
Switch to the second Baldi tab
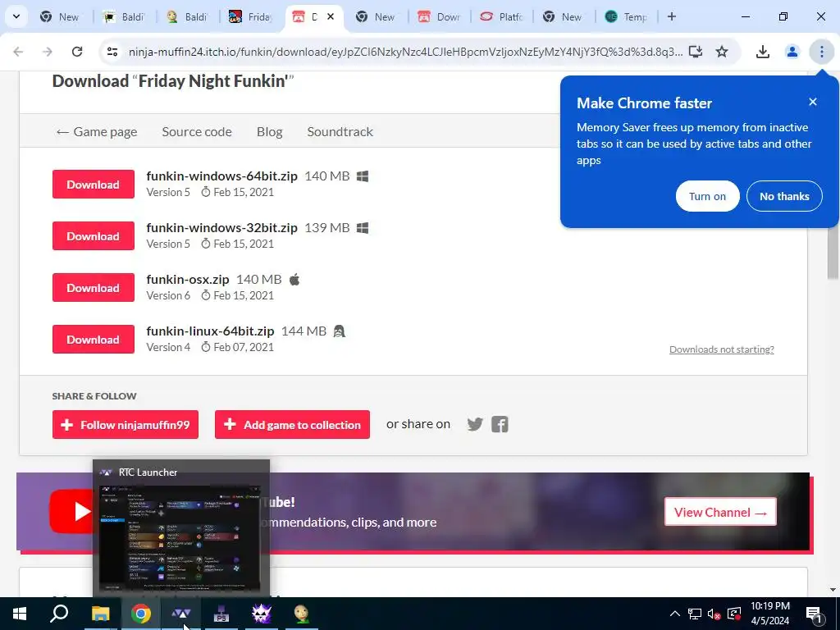[188, 16]
